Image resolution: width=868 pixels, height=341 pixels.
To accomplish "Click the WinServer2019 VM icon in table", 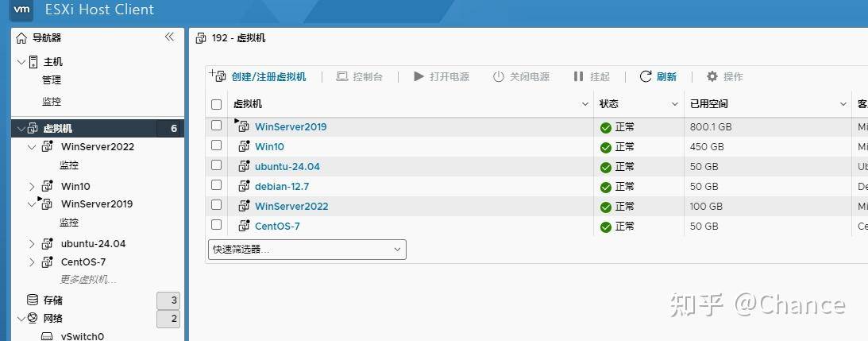I will pyautogui.click(x=243, y=126).
